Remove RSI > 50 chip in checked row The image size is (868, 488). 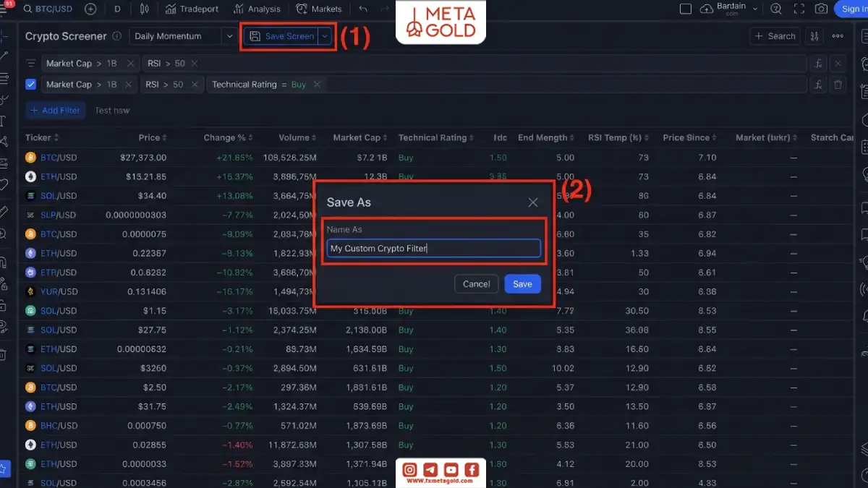(x=196, y=85)
